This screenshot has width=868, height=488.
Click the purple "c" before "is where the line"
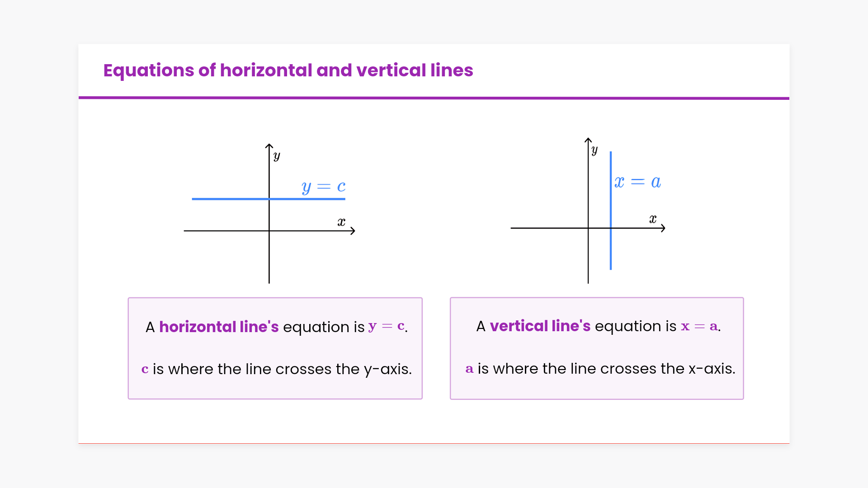click(145, 369)
